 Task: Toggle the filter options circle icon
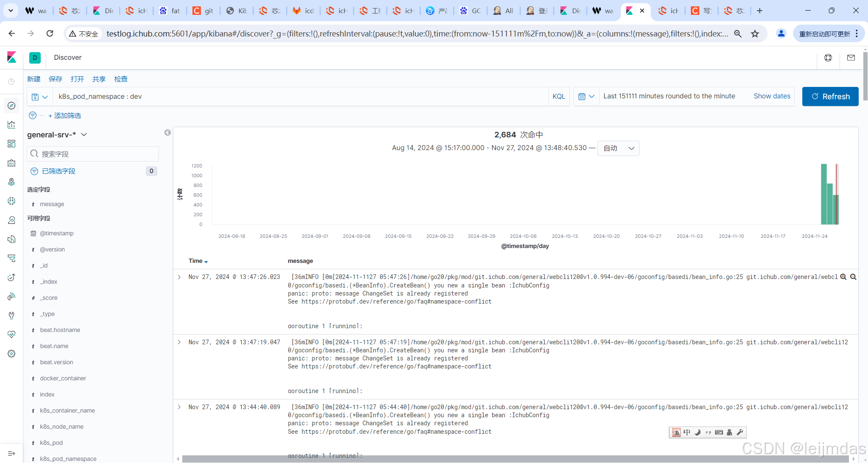pos(33,115)
